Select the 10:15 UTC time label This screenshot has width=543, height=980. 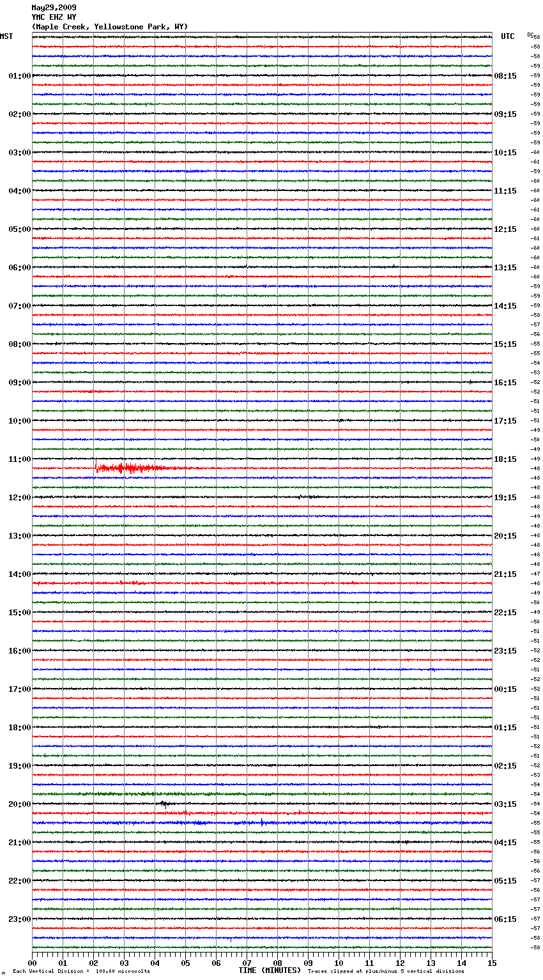pos(505,153)
